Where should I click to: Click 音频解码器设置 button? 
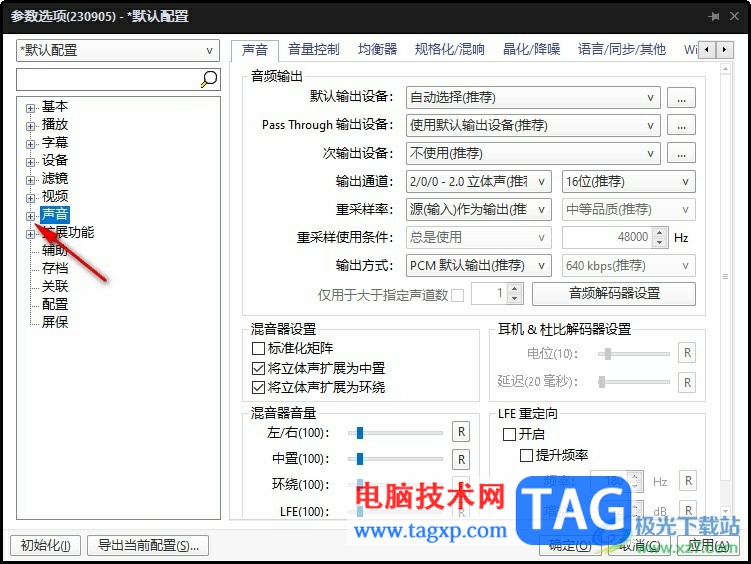tap(614, 293)
